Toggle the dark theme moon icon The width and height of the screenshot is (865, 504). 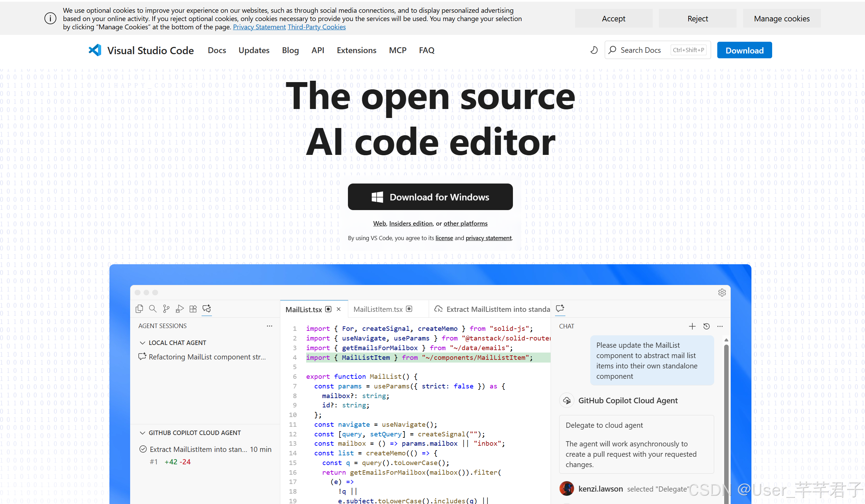594,50
